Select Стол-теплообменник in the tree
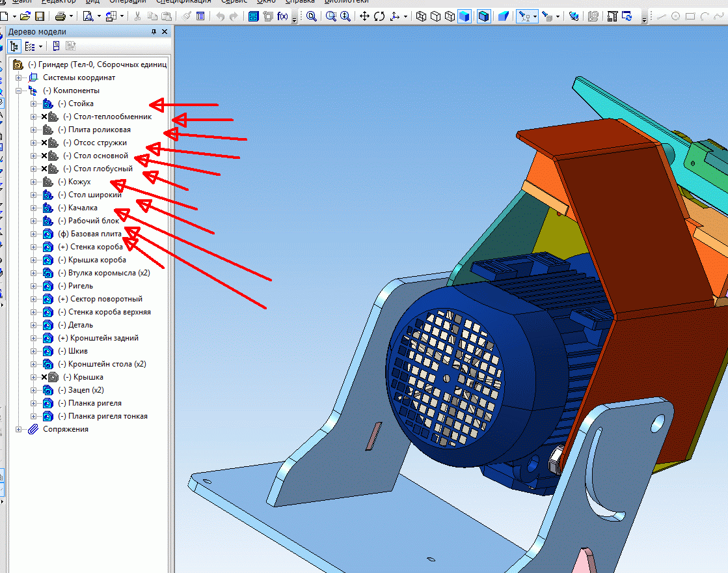Viewport: 728px width, 573px height. click(113, 117)
